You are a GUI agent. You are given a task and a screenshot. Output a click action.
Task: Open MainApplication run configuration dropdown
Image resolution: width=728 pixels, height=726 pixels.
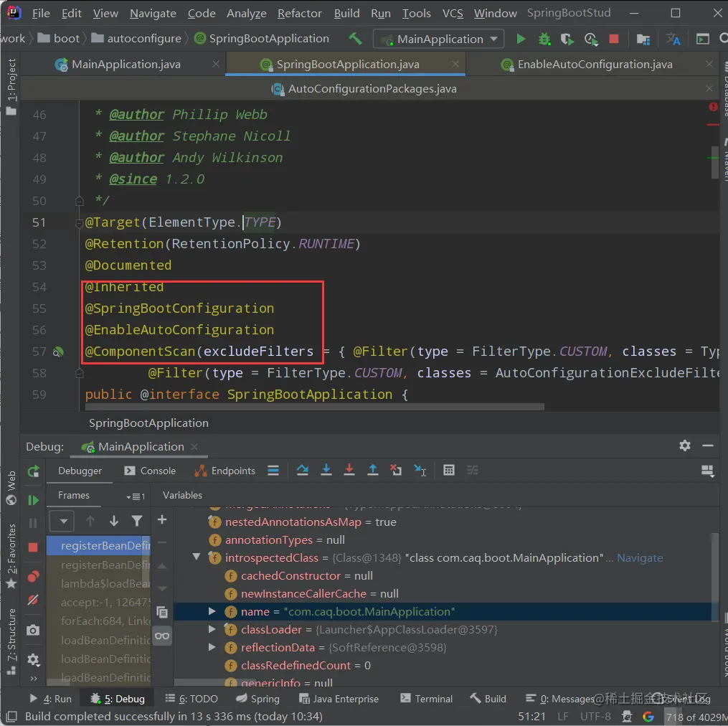[x=439, y=39]
